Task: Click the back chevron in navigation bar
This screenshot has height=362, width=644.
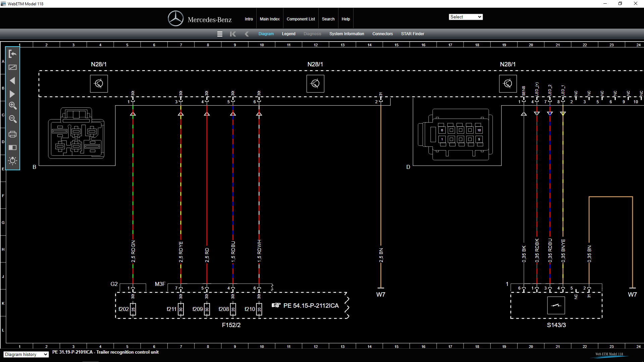Action: [x=247, y=34]
